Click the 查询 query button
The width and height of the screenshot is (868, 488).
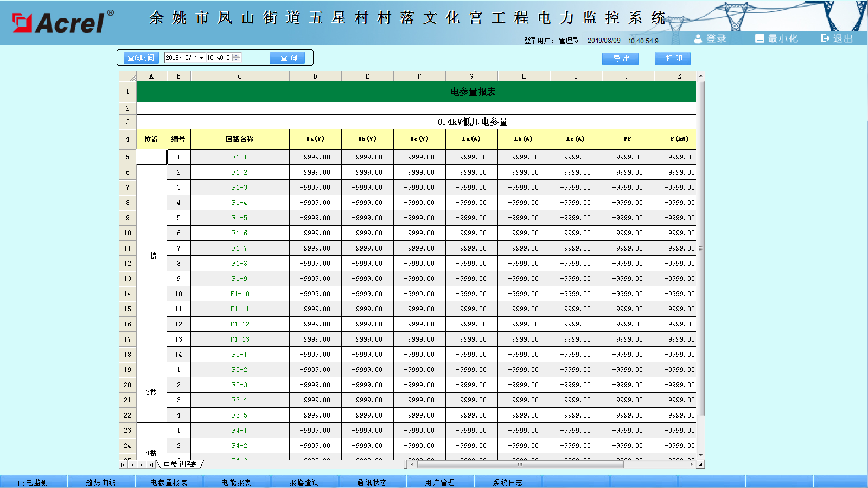coord(289,57)
